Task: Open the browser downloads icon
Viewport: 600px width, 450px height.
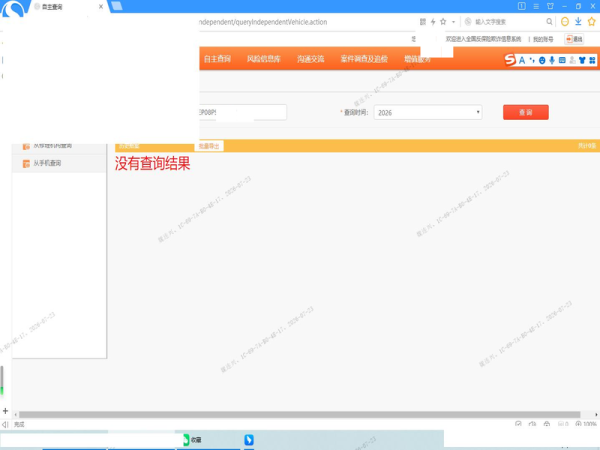Action: 578,22
